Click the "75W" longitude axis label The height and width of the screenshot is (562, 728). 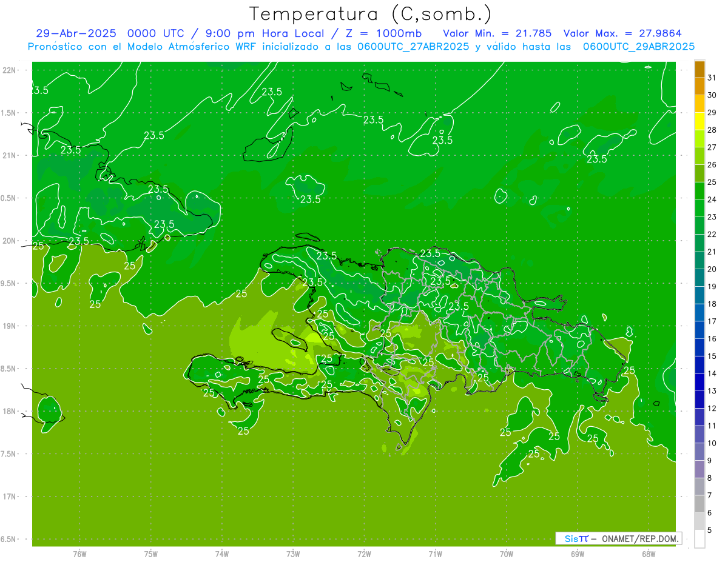(151, 554)
